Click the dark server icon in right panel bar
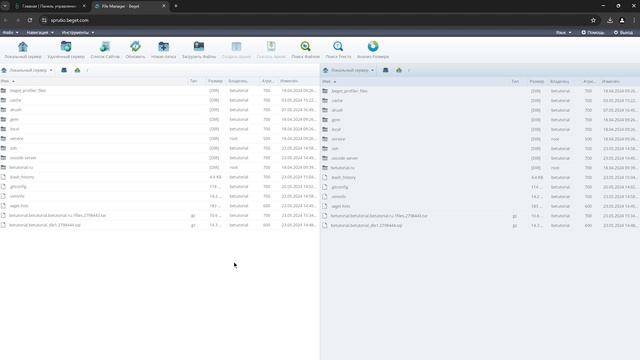 coord(385,70)
